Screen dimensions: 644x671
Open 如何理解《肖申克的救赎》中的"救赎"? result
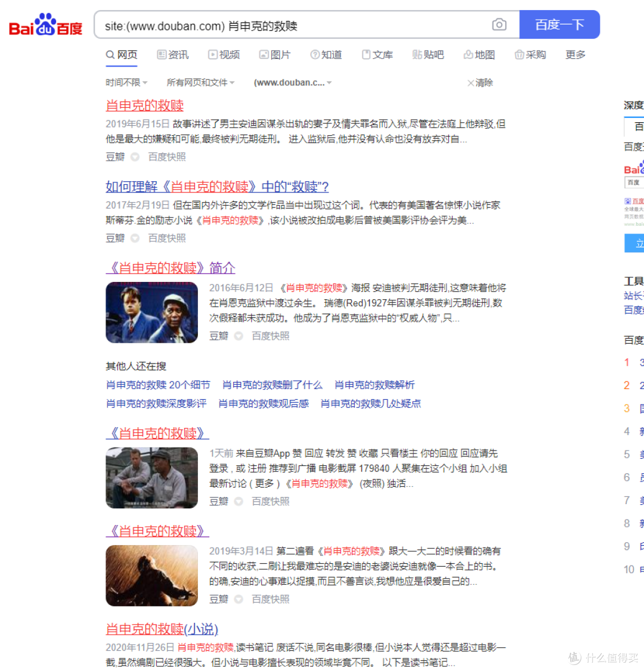[x=217, y=187]
